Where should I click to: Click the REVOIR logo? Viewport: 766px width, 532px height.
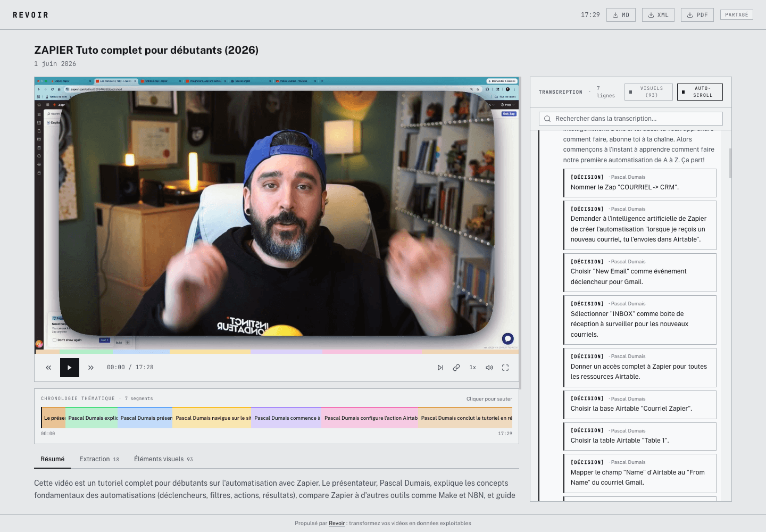point(30,15)
